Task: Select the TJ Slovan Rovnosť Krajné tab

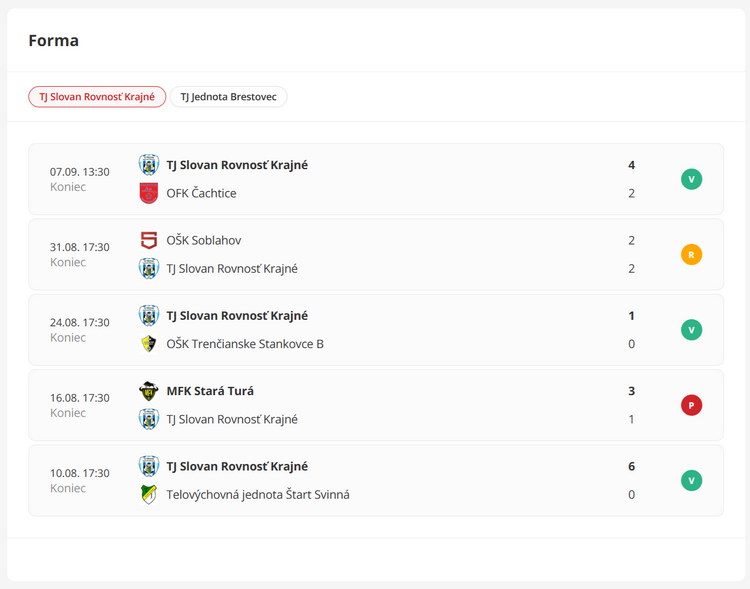Action: tap(97, 97)
